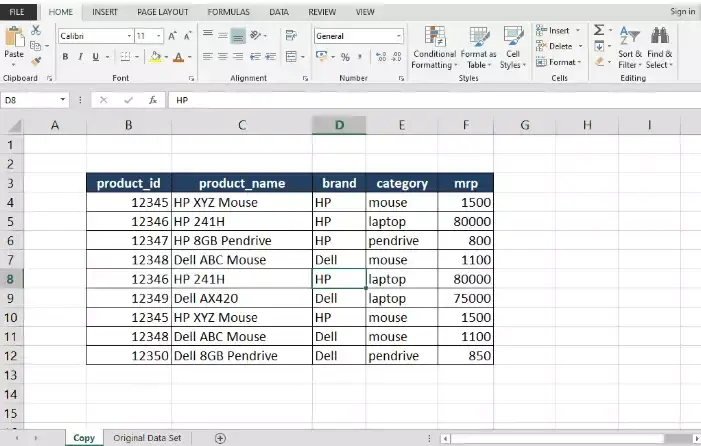The image size is (701, 446).
Task: Confirm formula bar entry checkmark
Action: 128,100
